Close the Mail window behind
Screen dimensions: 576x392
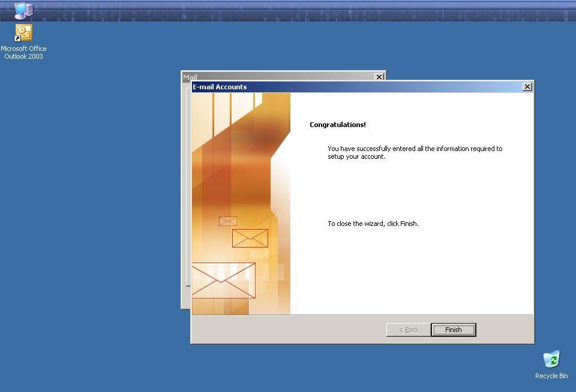pos(379,76)
